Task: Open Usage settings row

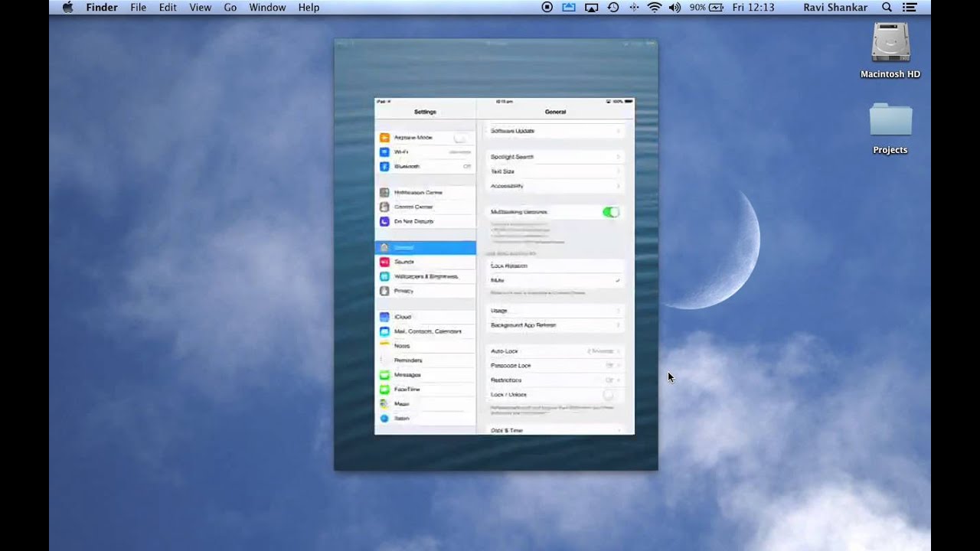Action: click(x=555, y=311)
